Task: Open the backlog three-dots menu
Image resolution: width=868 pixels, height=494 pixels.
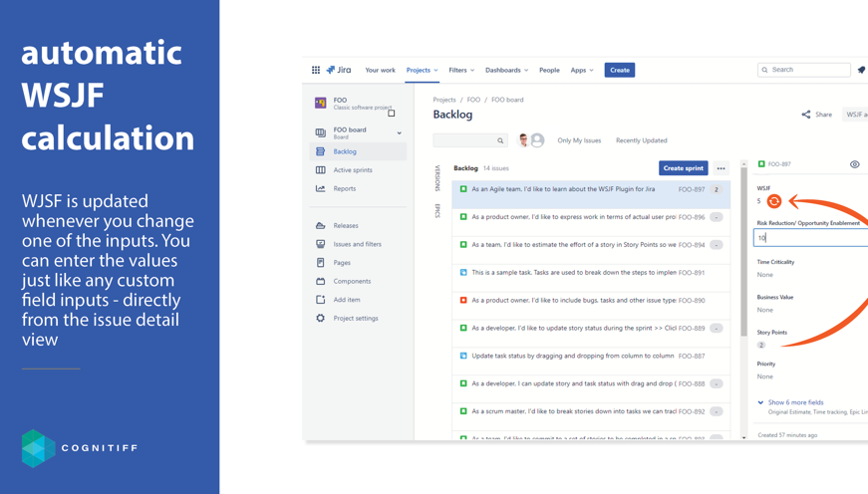Action: pyautogui.click(x=721, y=168)
